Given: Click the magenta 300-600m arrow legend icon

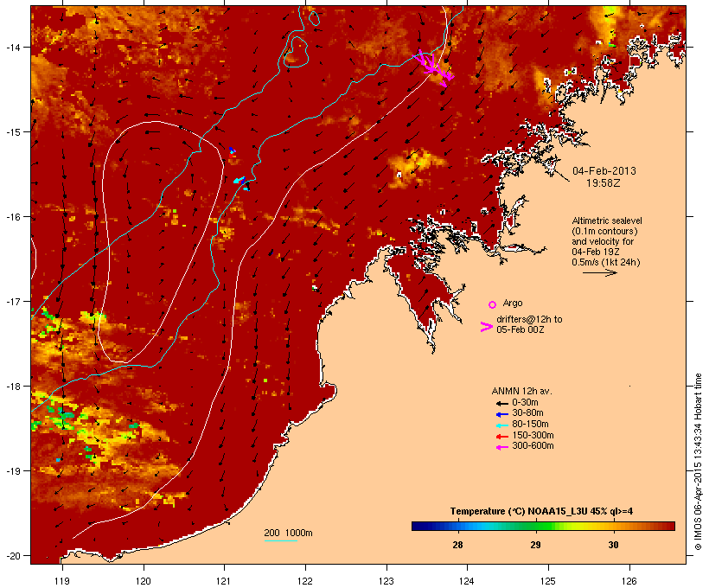Looking at the screenshot, I should [501, 447].
